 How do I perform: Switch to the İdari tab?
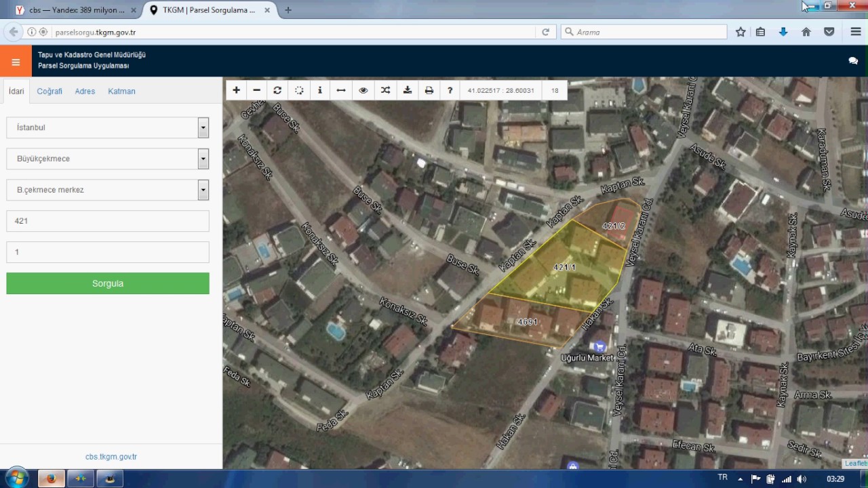16,91
